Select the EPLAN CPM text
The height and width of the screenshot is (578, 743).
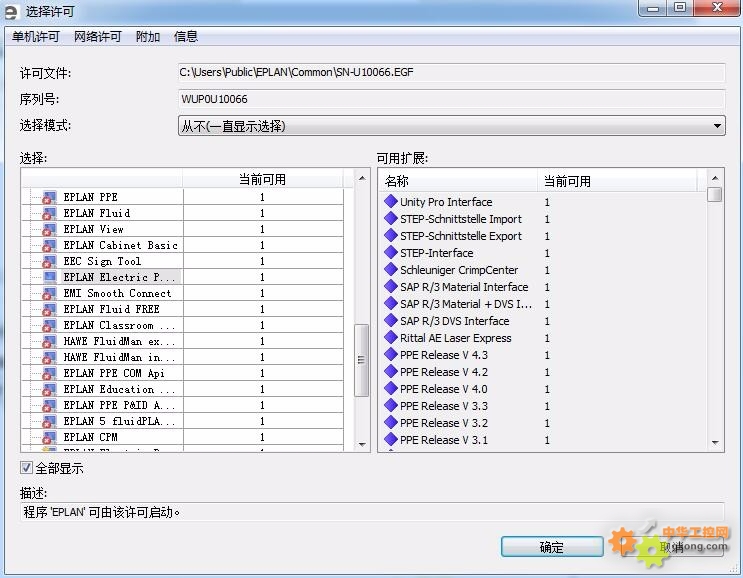90,437
